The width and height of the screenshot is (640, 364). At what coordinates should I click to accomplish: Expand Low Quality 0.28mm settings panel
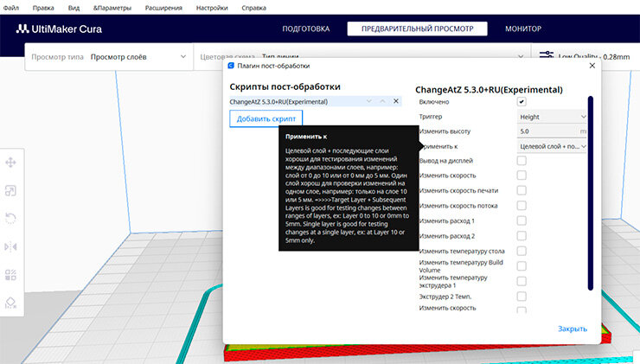tap(585, 57)
